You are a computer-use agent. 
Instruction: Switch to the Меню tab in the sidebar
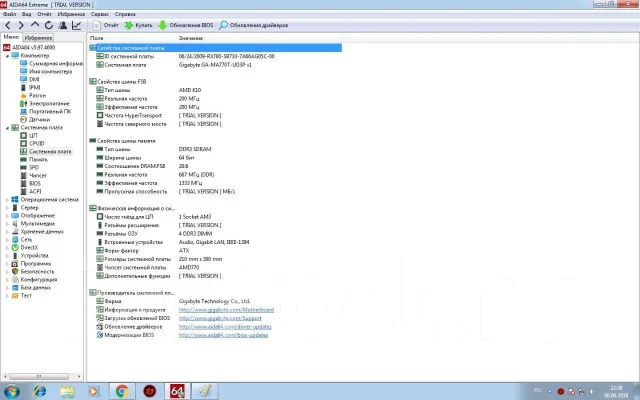pos(11,37)
